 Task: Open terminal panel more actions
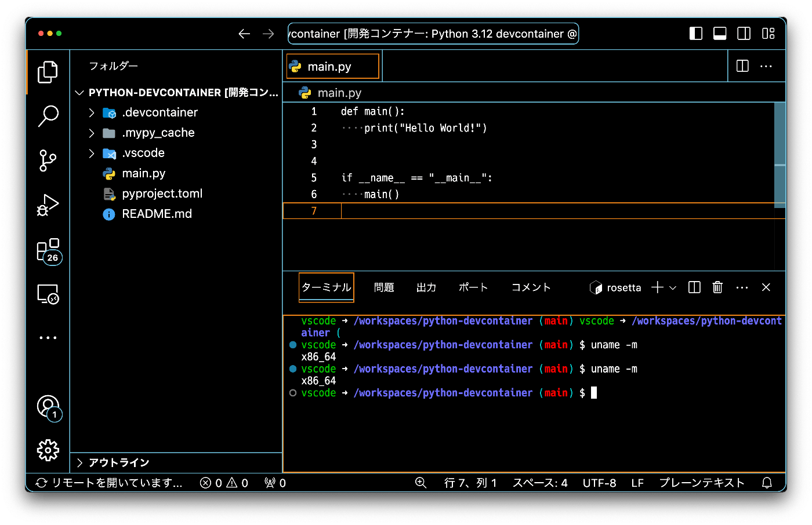pyautogui.click(x=742, y=287)
